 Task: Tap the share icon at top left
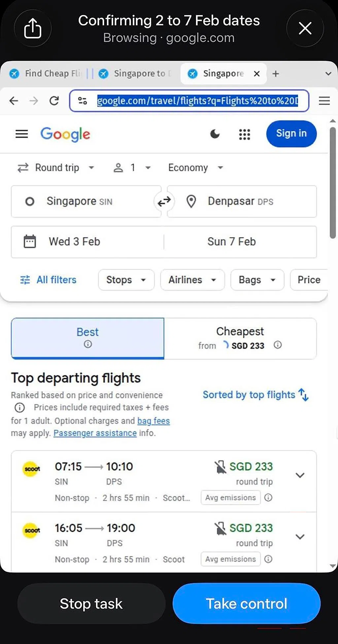[33, 28]
